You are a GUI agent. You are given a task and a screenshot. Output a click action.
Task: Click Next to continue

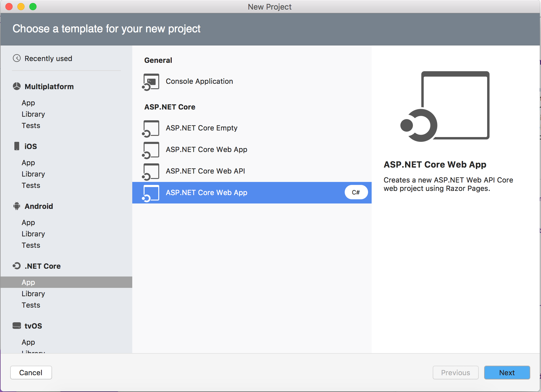[x=507, y=373]
